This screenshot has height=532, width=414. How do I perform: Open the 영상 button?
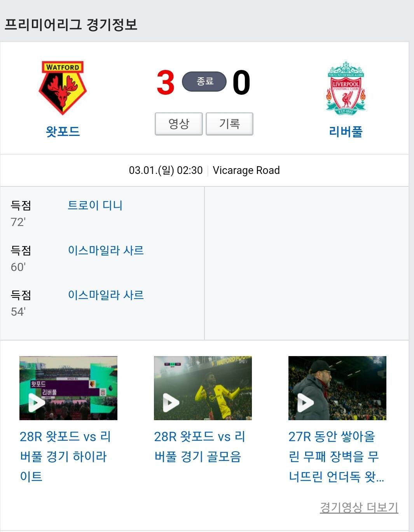(x=179, y=124)
